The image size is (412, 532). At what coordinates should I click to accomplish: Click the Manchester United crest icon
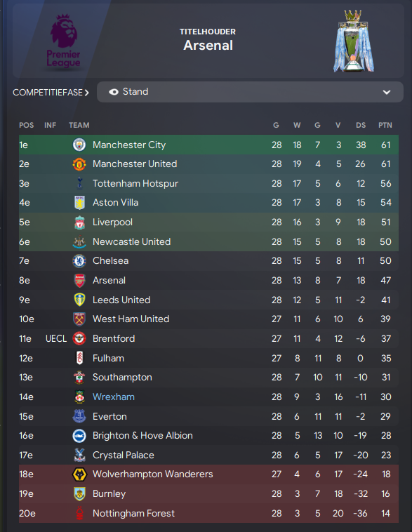(x=79, y=164)
